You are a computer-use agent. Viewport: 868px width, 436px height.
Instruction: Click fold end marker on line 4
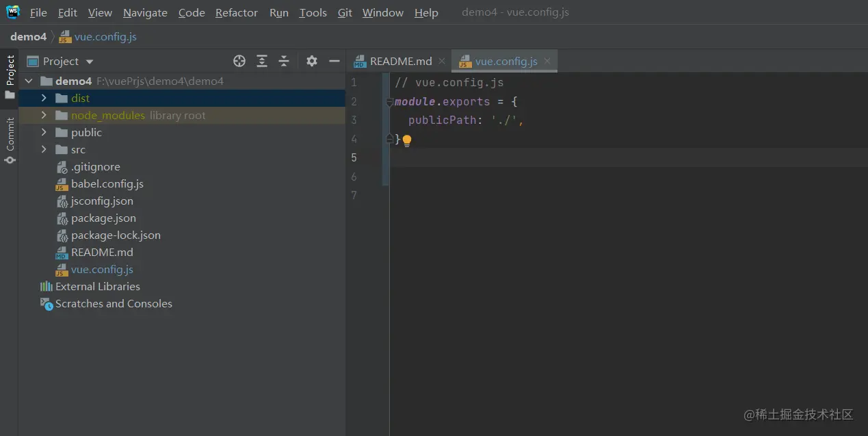pos(389,139)
